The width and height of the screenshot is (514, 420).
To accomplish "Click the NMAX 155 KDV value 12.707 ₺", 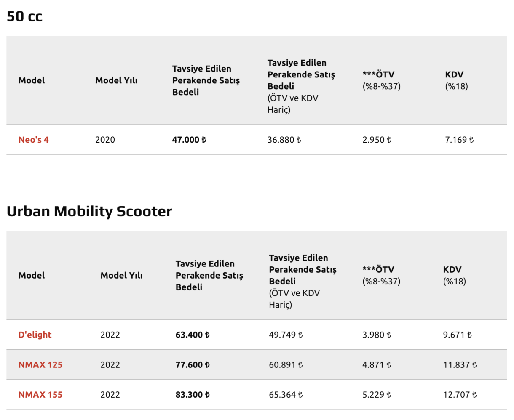I will point(460,395).
